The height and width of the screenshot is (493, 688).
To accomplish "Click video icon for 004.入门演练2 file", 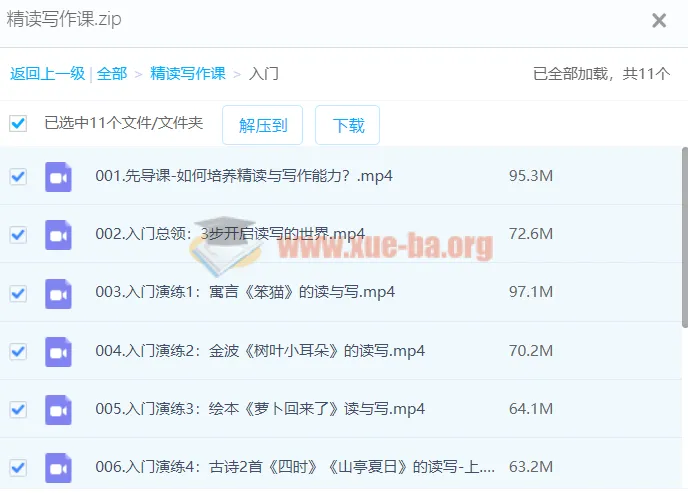I will pyautogui.click(x=58, y=351).
